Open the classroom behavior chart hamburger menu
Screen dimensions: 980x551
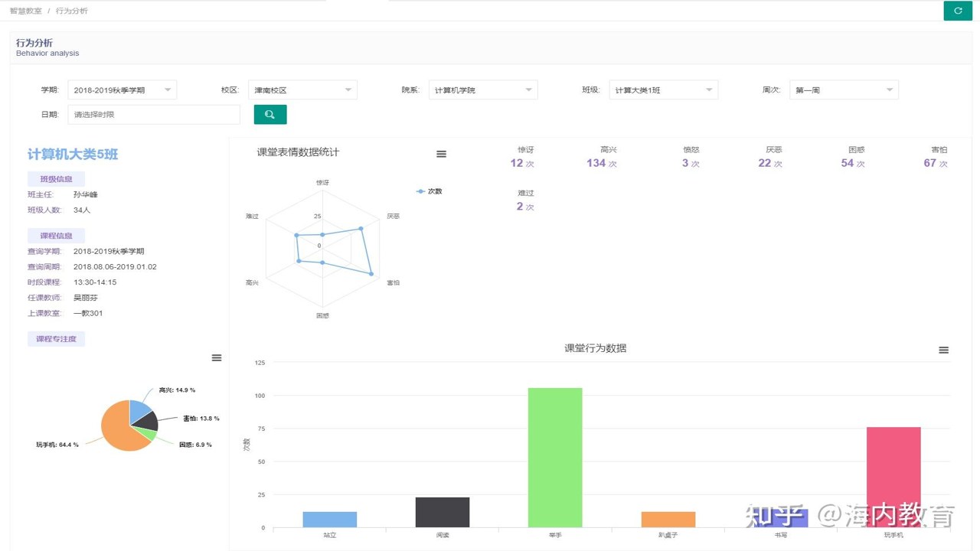943,350
